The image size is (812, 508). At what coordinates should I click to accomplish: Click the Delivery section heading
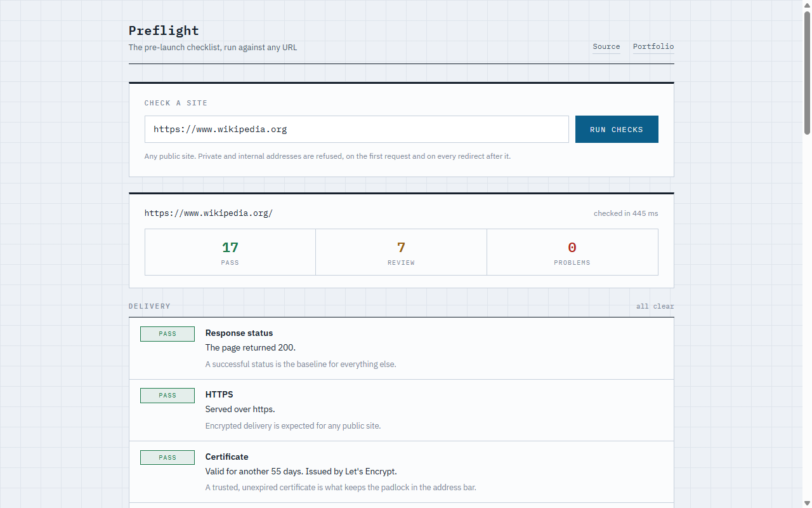pos(150,306)
